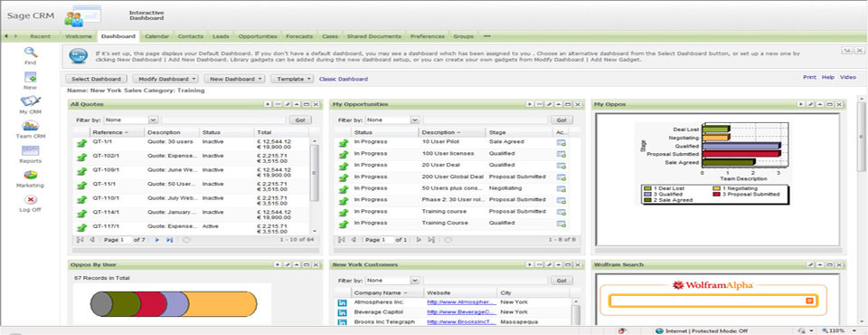
Task: Click the Select Dashboard button
Action: [97, 80]
